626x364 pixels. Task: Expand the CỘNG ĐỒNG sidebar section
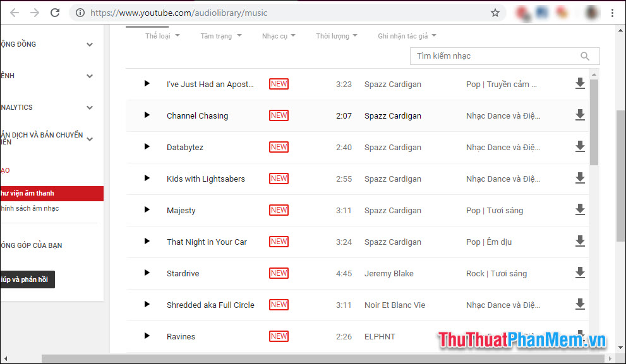pos(89,44)
